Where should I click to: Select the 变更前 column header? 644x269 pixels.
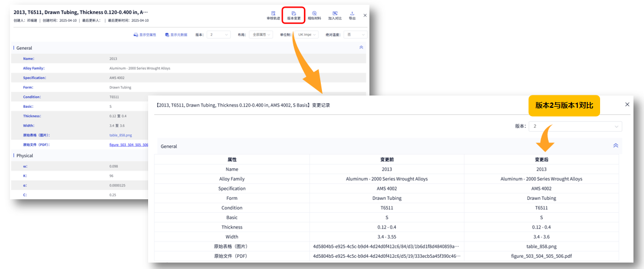(386, 159)
